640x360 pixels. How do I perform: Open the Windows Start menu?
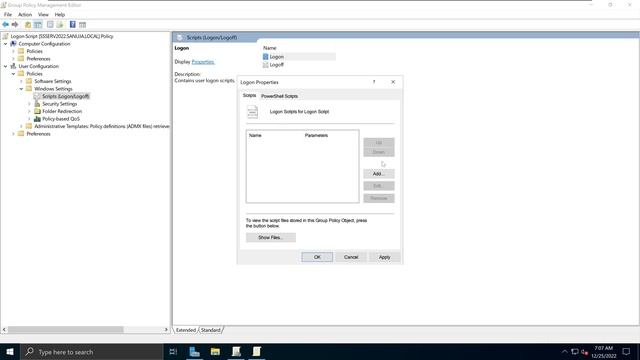click(10, 351)
